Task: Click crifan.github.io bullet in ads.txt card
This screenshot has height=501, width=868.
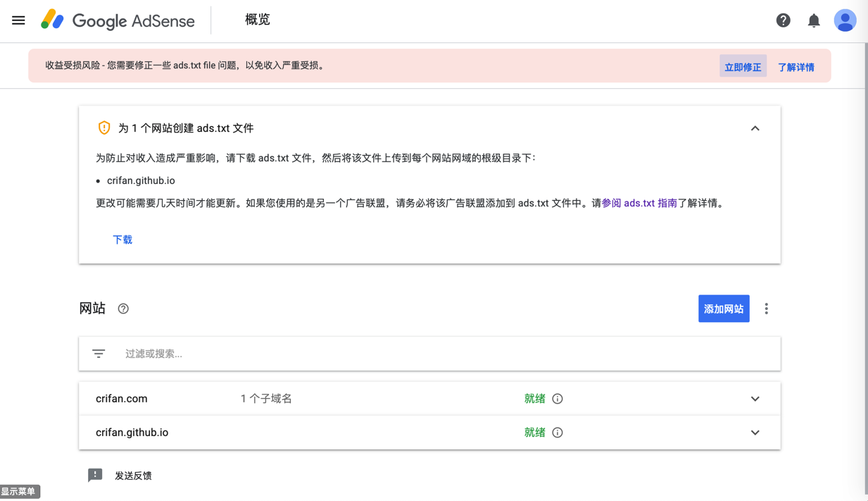Action: click(x=141, y=180)
